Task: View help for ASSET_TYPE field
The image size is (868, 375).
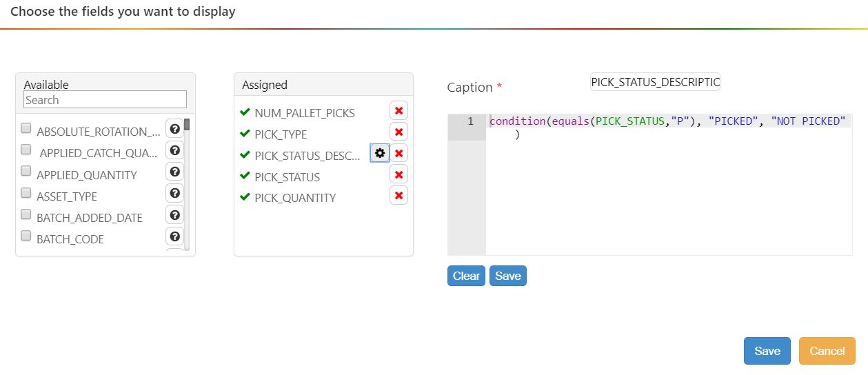Action: click(175, 193)
